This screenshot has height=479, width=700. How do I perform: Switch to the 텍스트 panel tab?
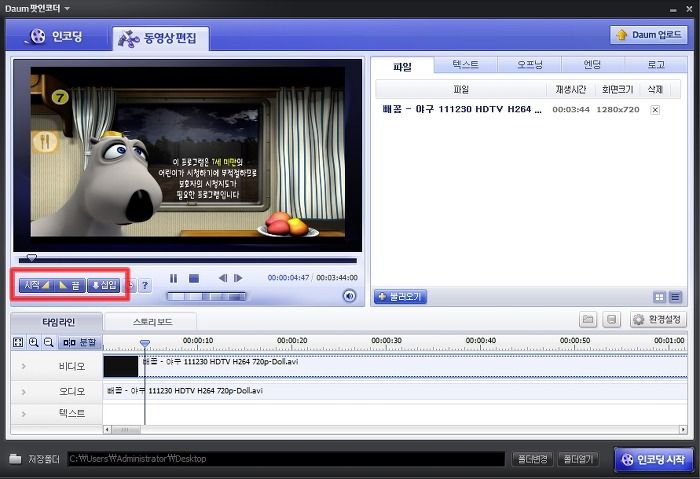coord(465,65)
